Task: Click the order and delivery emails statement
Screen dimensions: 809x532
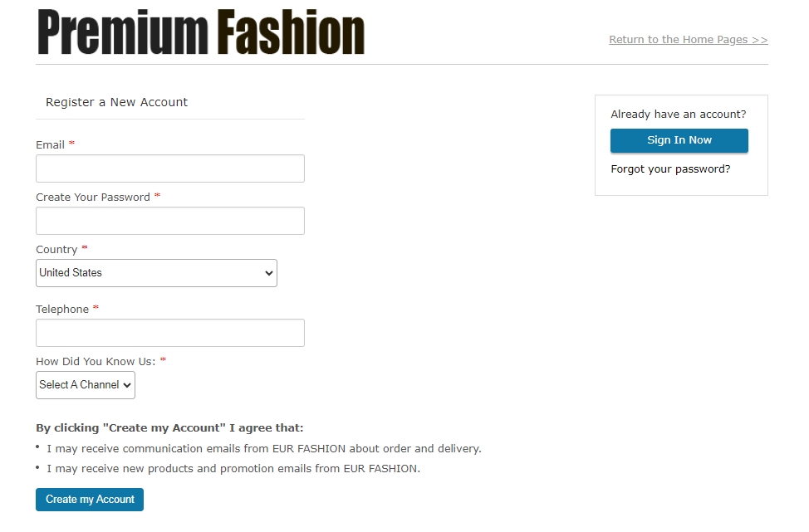Action: pyautogui.click(x=264, y=449)
